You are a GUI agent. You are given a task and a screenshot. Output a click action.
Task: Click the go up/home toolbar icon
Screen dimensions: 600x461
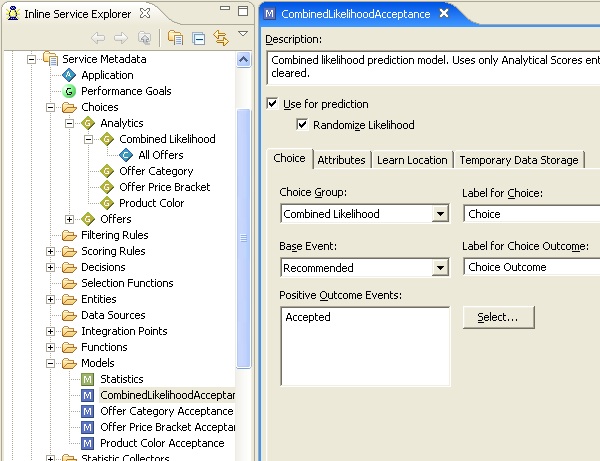(144, 38)
